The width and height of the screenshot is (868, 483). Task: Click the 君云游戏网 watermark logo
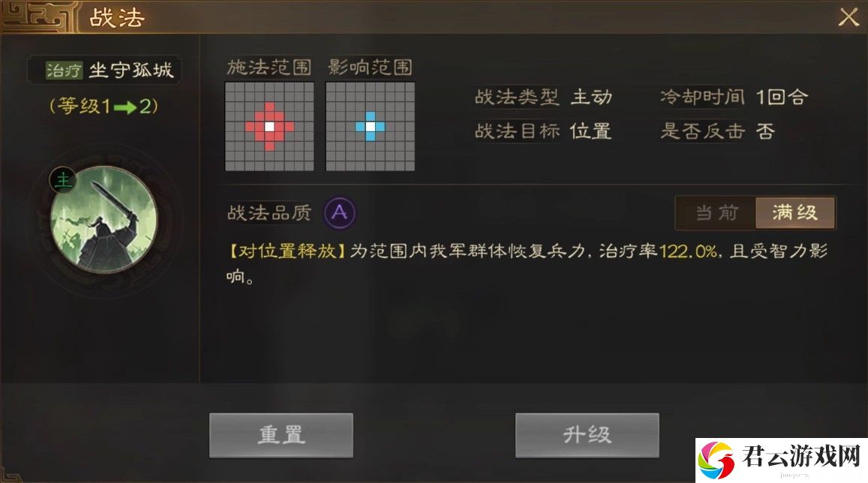[782, 460]
